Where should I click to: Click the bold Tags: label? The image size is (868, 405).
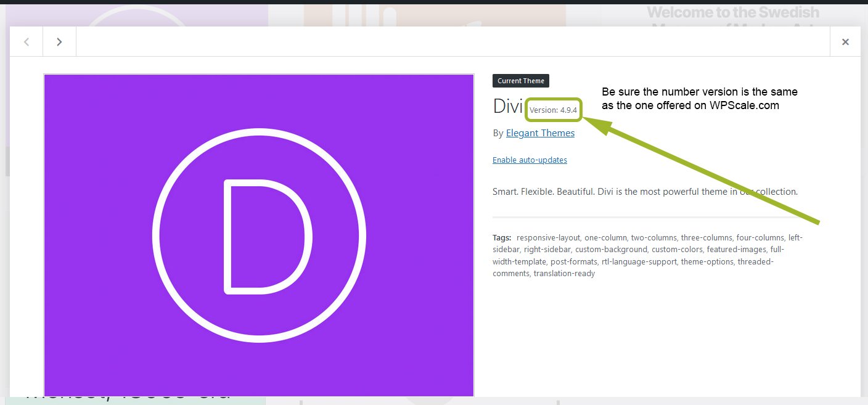[x=502, y=237]
